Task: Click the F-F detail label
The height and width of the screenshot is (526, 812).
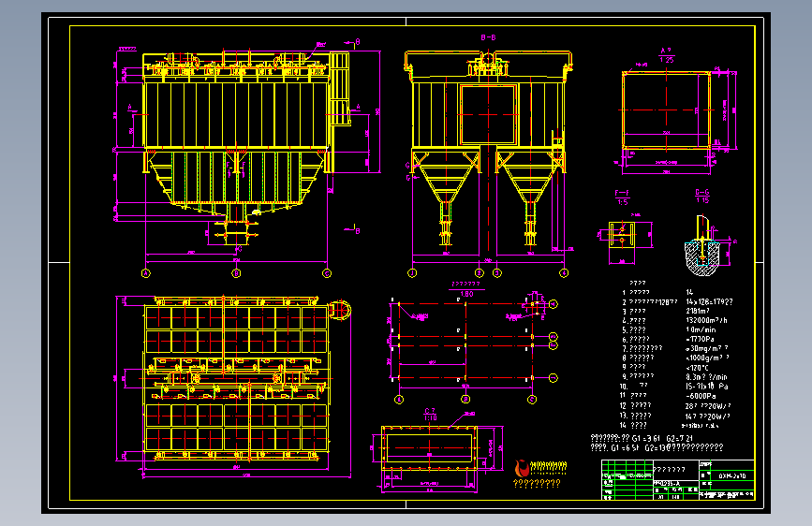Action: (622, 193)
